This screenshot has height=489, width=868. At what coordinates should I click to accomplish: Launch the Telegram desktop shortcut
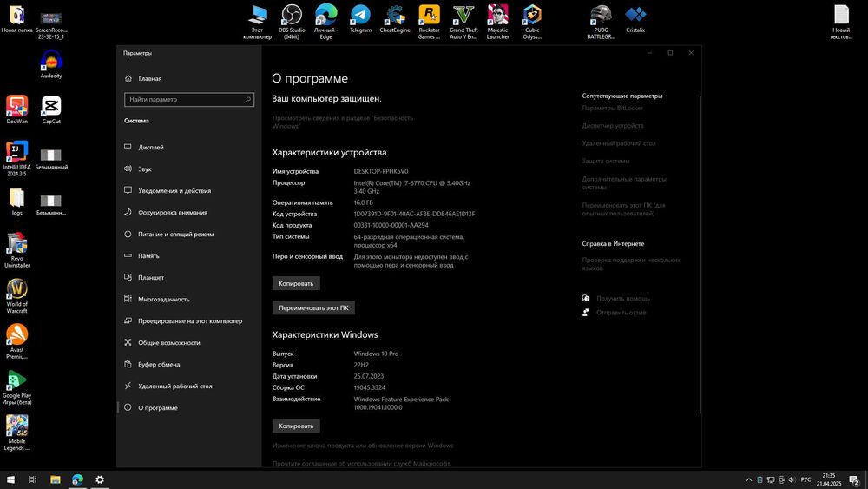(360, 19)
